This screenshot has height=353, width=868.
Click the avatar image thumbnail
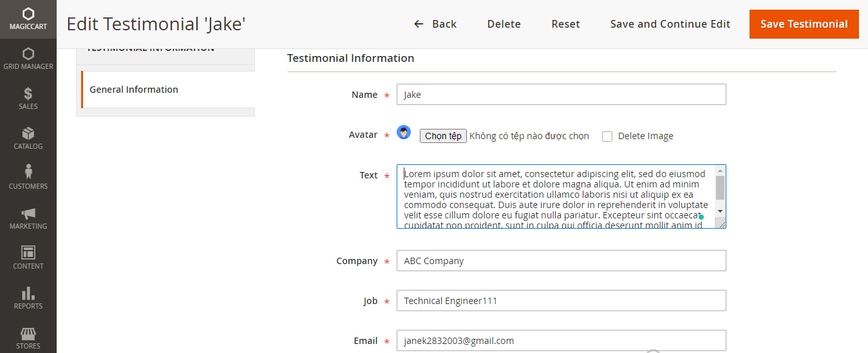404,133
